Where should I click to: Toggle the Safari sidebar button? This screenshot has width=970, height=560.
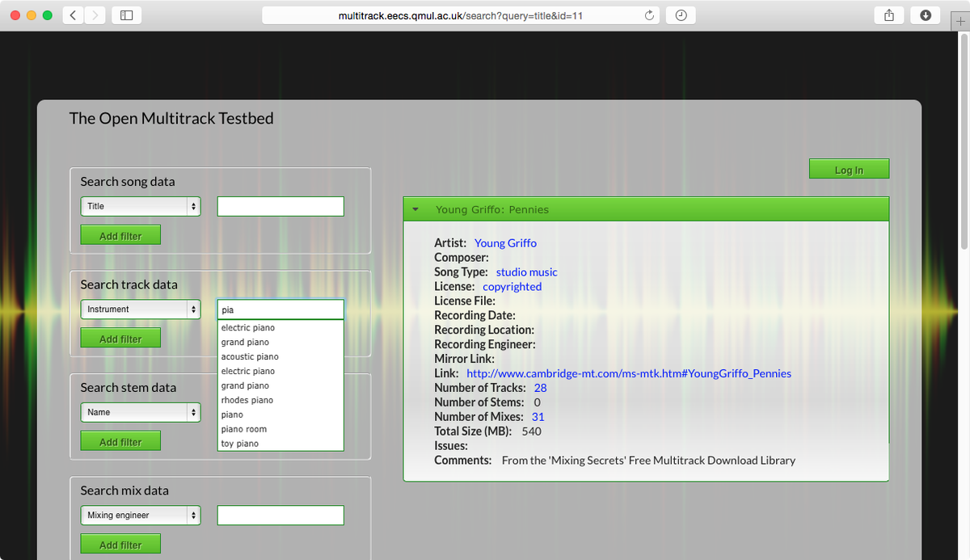pos(126,15)
